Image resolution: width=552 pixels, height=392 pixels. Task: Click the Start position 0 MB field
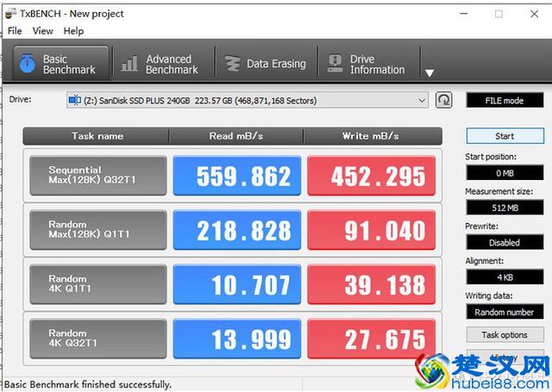coord(505,172)
